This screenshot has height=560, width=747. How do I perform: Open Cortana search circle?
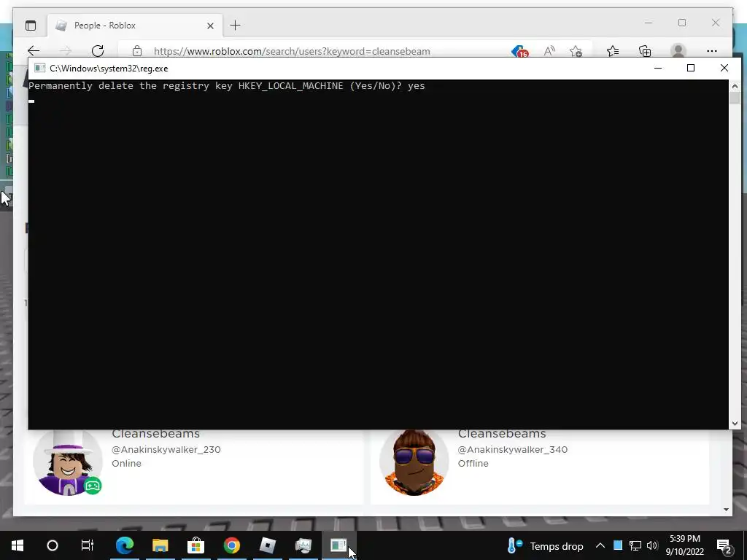pos(53,545)
